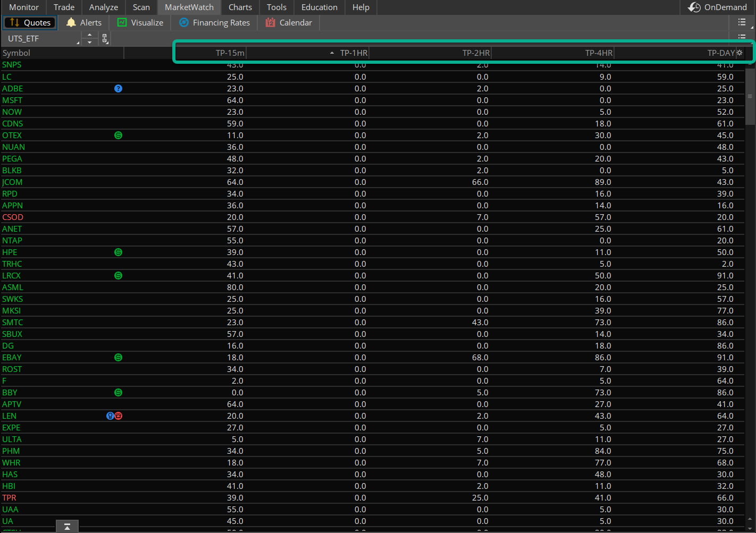
Task: Click CSOD's TP-4HR value 57.0
Action: [x=603, y=217]
